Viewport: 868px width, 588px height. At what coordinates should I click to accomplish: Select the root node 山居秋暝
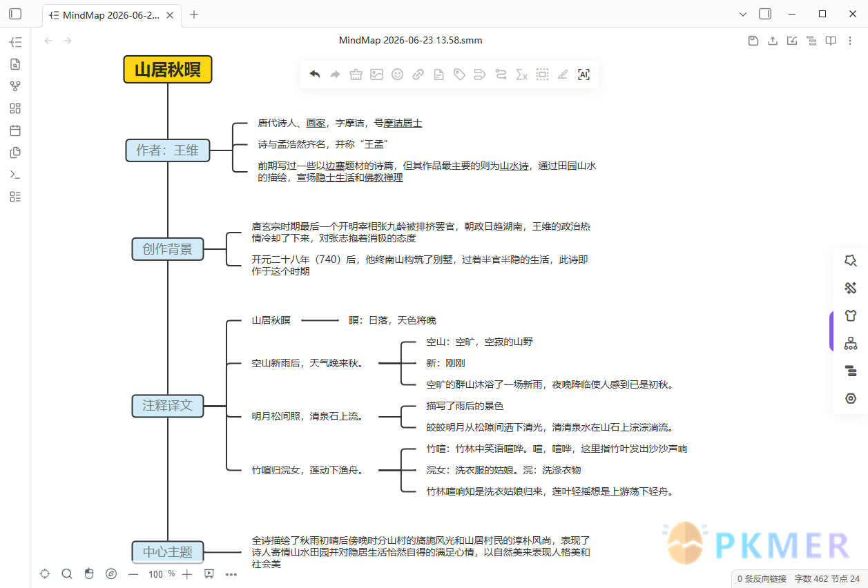[x=168, y=70]
